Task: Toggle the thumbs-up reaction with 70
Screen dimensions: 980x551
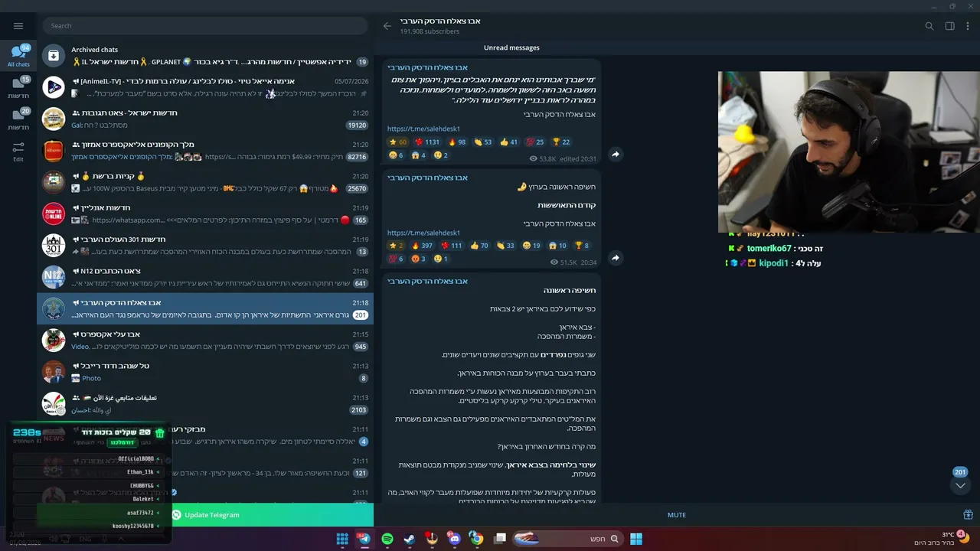Action: click(x=479, y=246)
